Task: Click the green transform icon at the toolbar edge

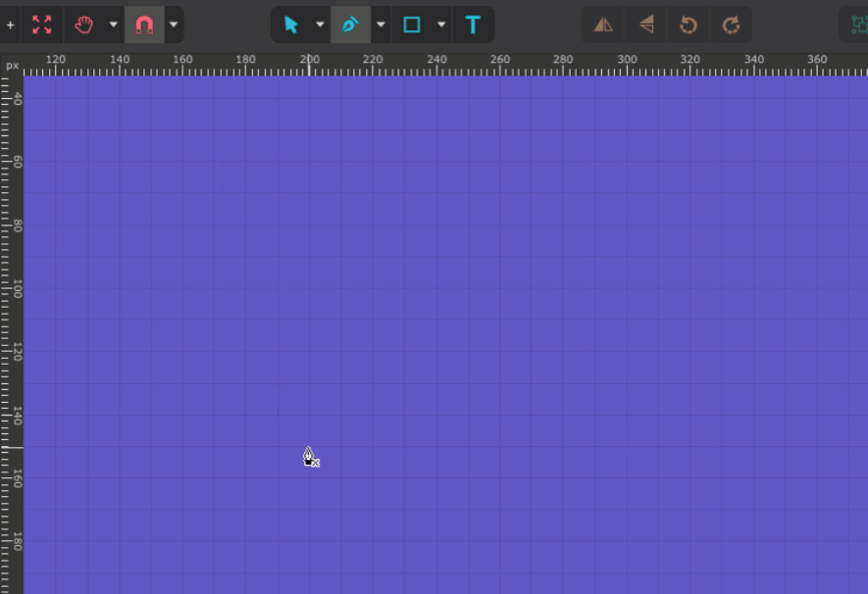Action: 858,25
